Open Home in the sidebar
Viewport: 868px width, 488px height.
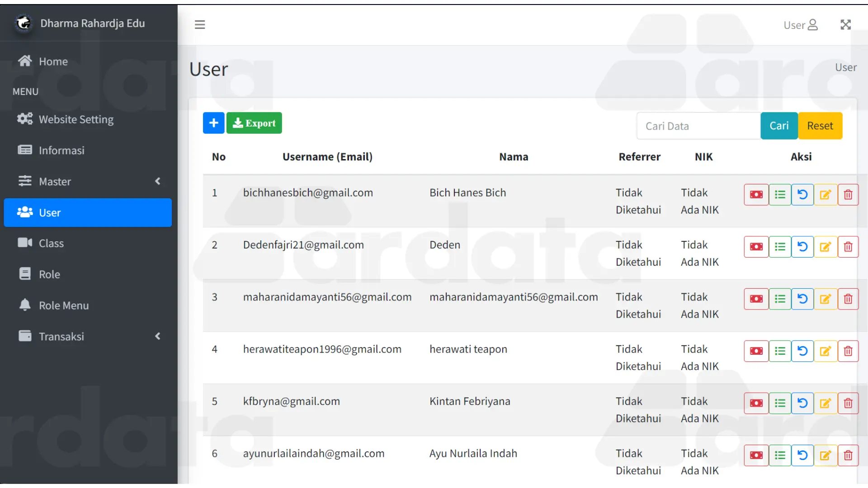[88, 61]
